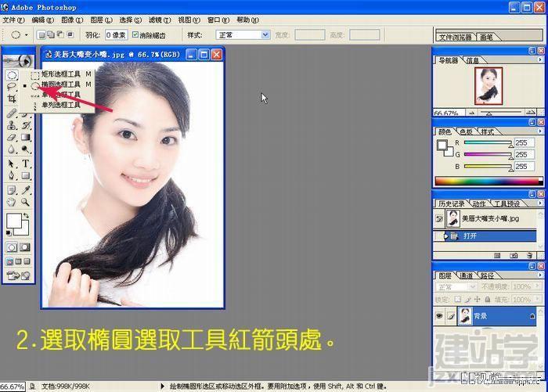Select the Hand tool
Screen dimensions: 548x392
click(12, 202)
